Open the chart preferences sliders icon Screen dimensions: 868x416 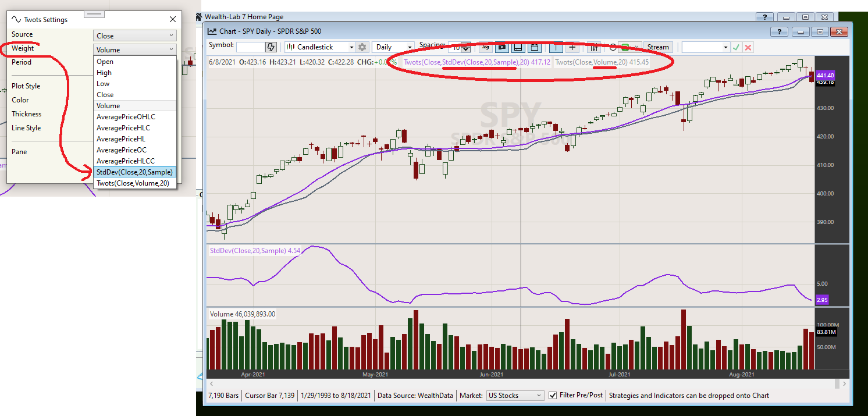point(593,47)
